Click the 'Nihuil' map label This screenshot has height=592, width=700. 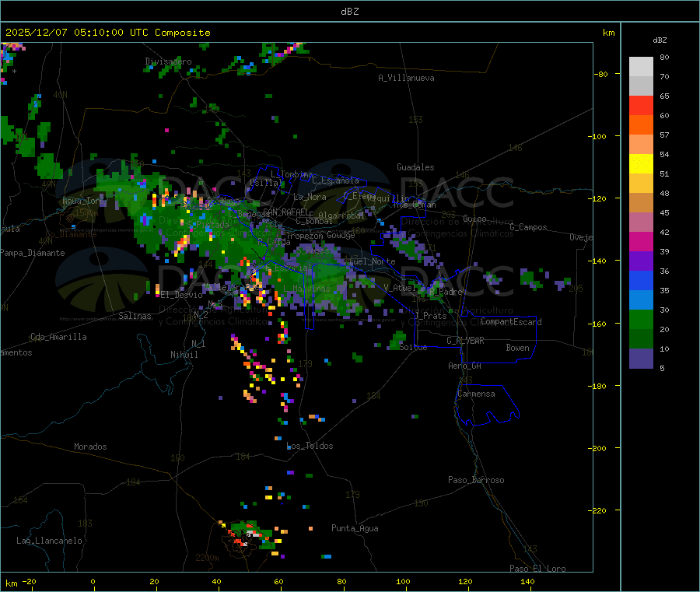click(184, 355)
